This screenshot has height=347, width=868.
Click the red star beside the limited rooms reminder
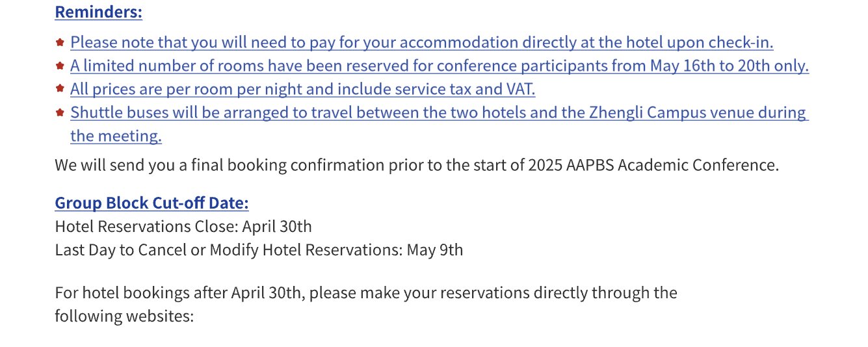point(60,66)
